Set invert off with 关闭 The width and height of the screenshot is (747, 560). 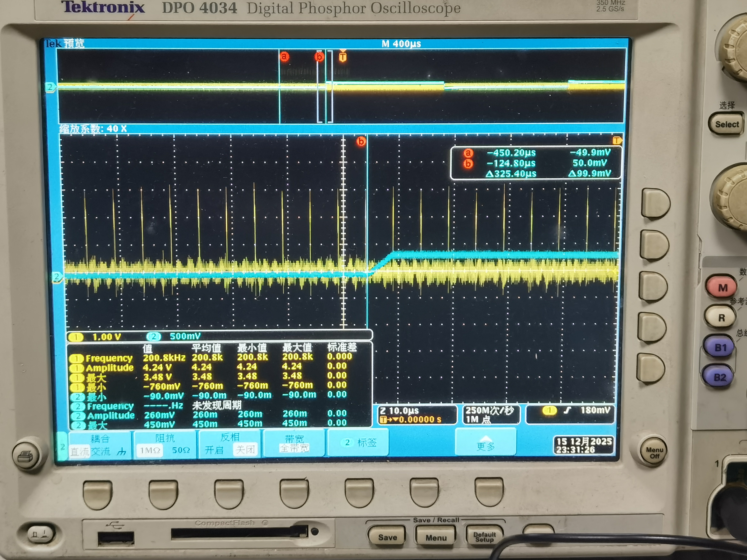click(x=245, y=449)
